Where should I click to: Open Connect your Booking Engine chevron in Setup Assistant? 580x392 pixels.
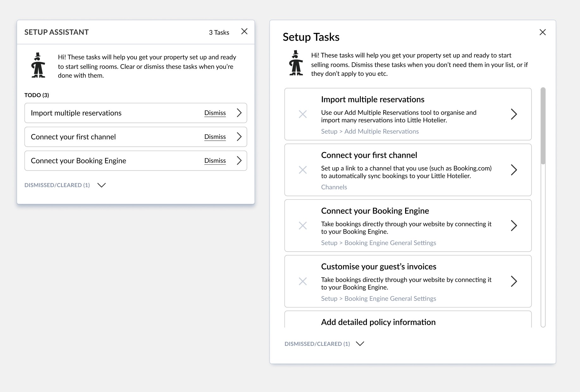tap(239, 161)
